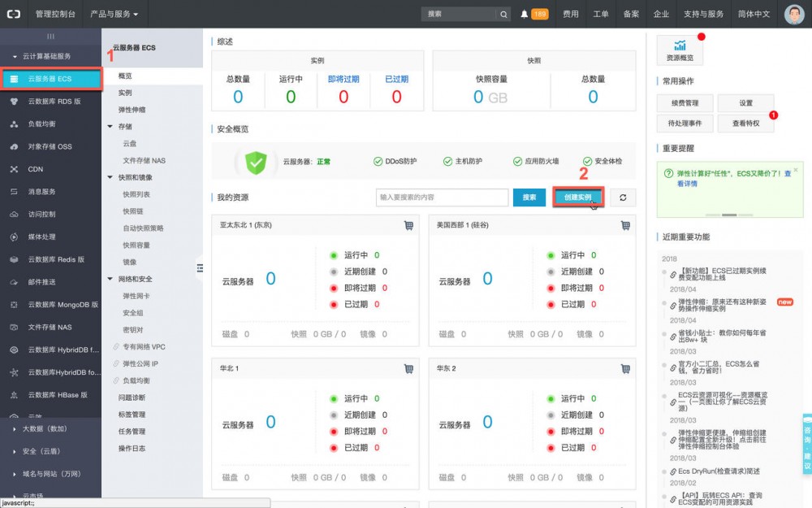Open the 简体中文 language menu
Viewport: 812px width, 508px height.
[x=754, y=14]
